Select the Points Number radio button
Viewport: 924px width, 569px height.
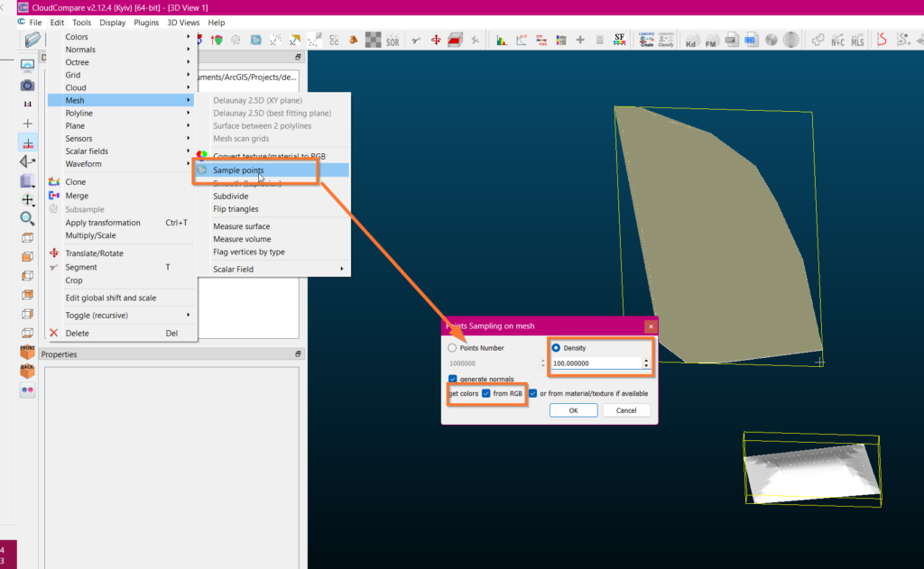452,348
